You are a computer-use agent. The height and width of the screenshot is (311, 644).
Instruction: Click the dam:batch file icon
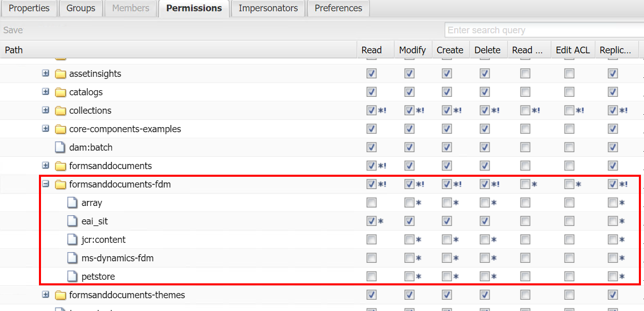pyautogui.click(x=59, y=147)
